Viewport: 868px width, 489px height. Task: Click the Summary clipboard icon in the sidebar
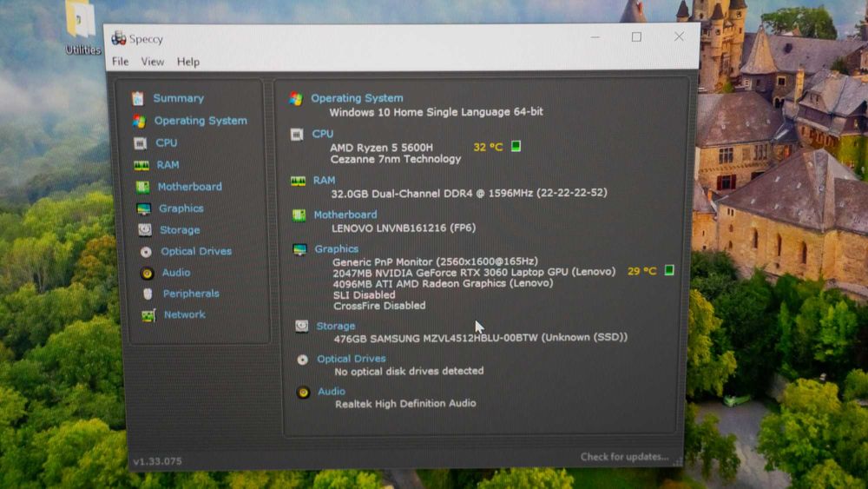pyautogui.click(x=138, y=98)
